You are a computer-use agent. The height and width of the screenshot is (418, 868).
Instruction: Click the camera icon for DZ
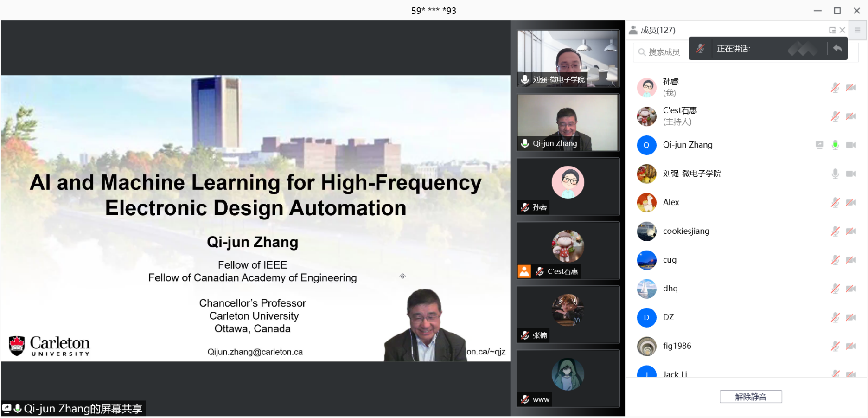(x=851, y=318)
